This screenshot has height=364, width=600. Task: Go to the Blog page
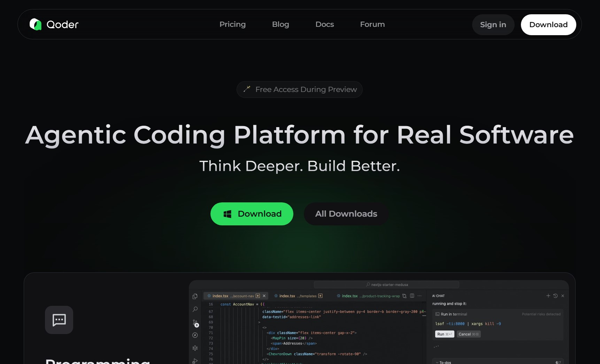[x=280, y=24]
